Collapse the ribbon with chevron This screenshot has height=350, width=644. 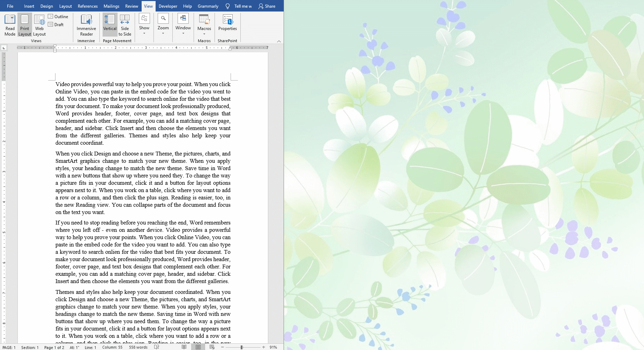279,41
